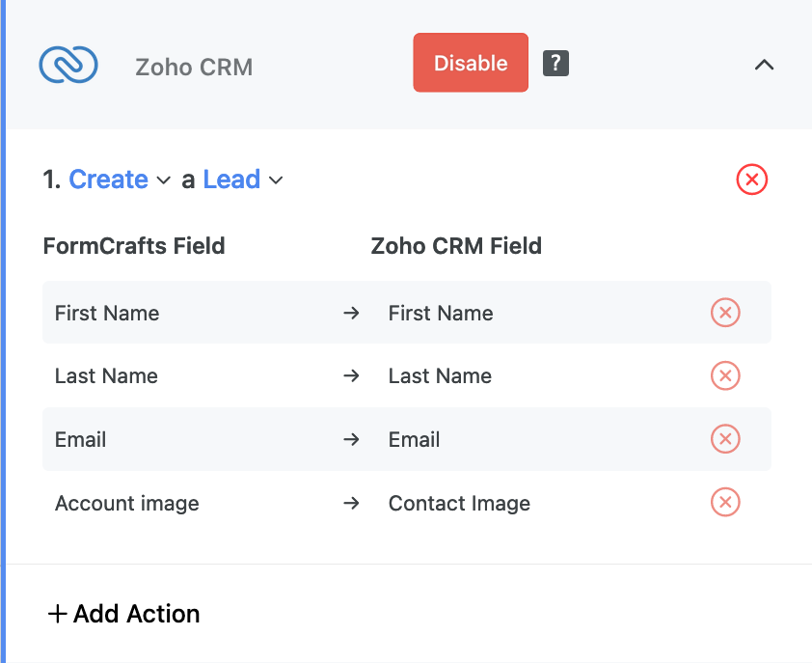
Task: Click the arrow in the Email row
Action: point(352,439)
